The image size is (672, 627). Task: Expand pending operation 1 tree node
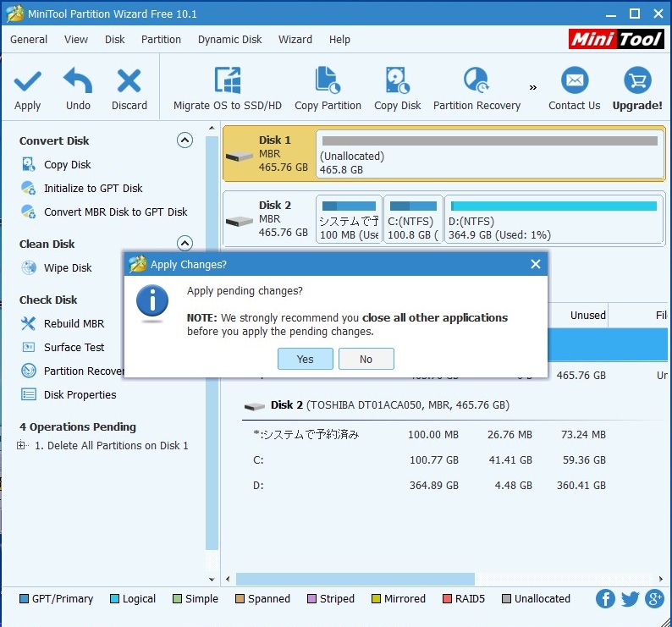click(20, 445)
